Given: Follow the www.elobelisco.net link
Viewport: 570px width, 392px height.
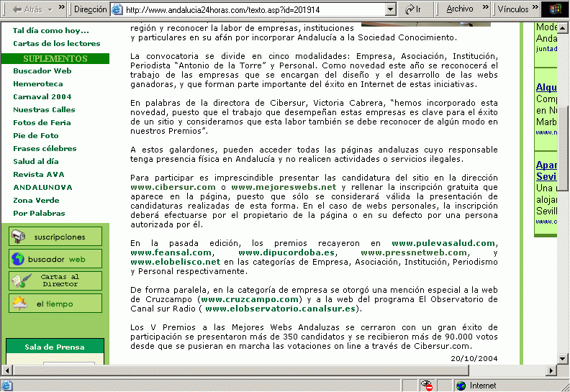Looking at the screenshot, I should pyautogui.click(x=175, y=262).
